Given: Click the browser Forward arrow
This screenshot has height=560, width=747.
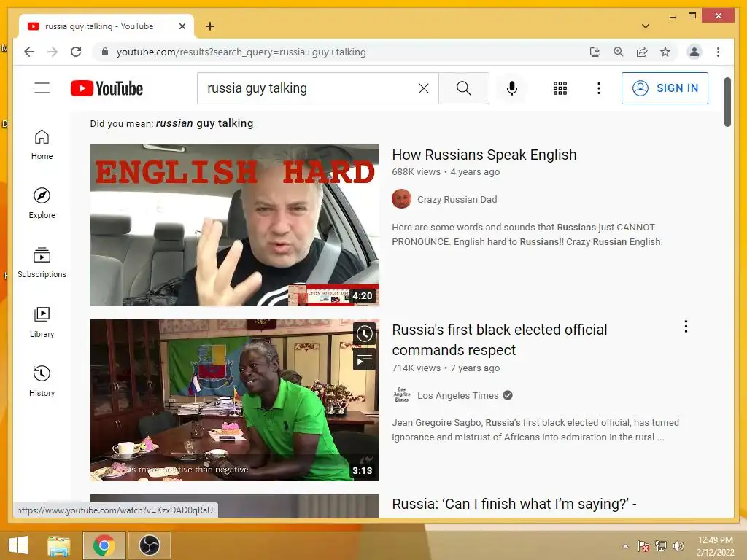Looking at the screenshot, I should click(x=53, y=52).
